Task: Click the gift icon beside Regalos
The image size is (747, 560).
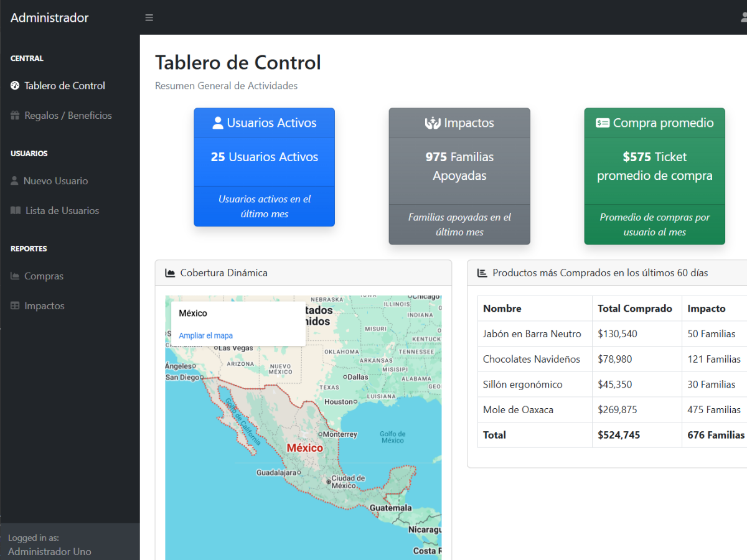Action: coord(15,116)
